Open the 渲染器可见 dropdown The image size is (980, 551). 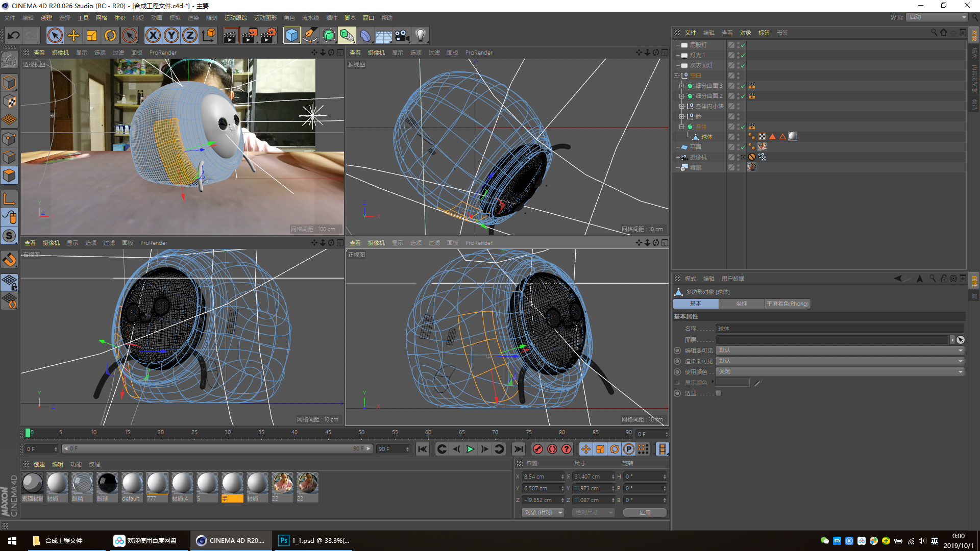840,361
